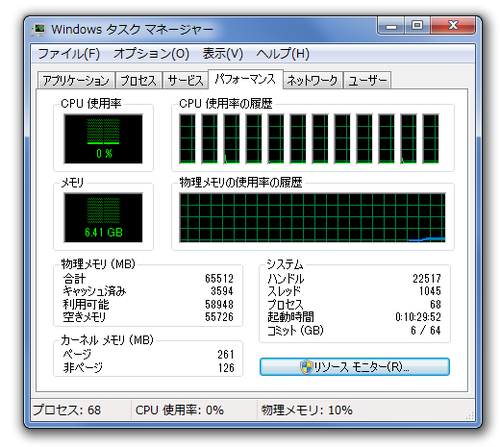Open the ファイル(F) menu
500x447 pixels.
point(69,54)
